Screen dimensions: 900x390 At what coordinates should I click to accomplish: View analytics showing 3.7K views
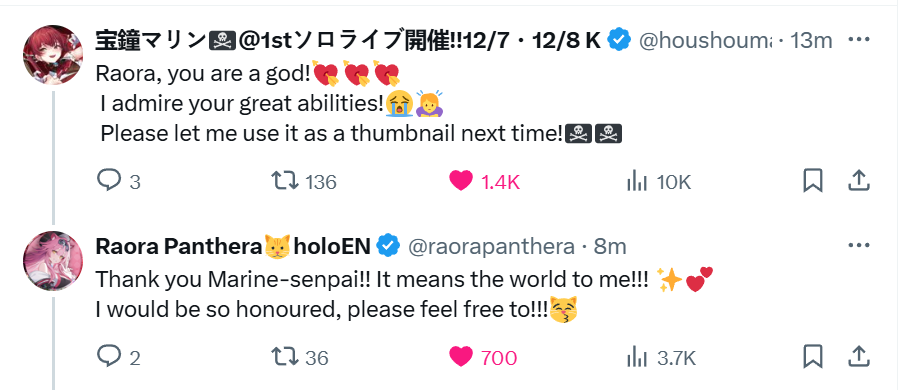[661, 358]
